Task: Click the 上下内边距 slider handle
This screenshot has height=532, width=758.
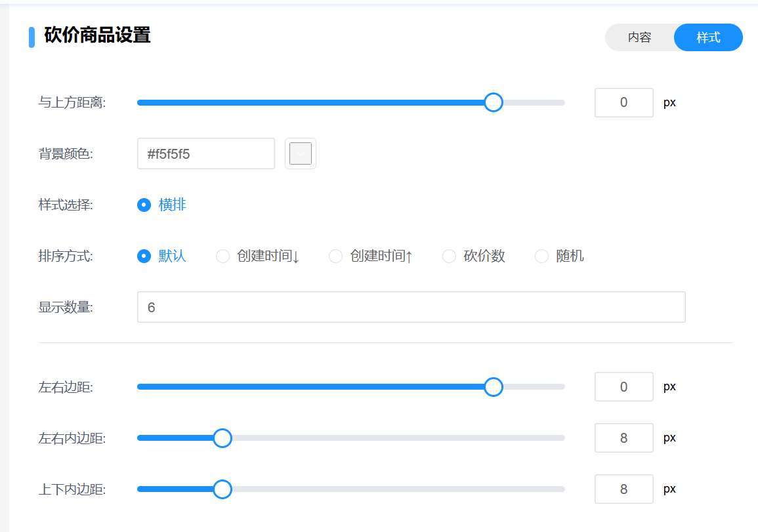Action: (x=222, y=489)
